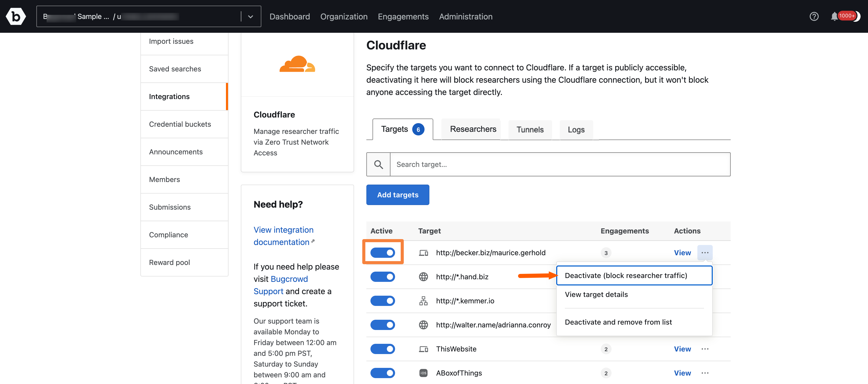Click the http://*.hand.biz target name
The image size is (868, 384).
click(x=462, y=276)
